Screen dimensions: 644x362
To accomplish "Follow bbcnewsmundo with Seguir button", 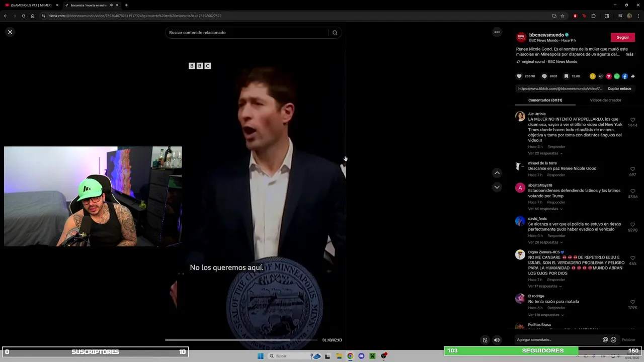I will 622,37.
